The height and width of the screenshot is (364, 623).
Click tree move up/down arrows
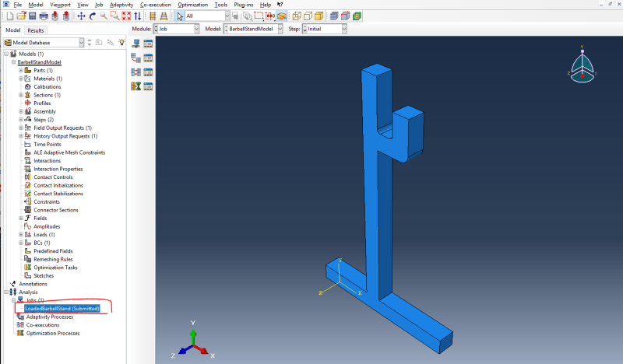(x=89, y=43)
